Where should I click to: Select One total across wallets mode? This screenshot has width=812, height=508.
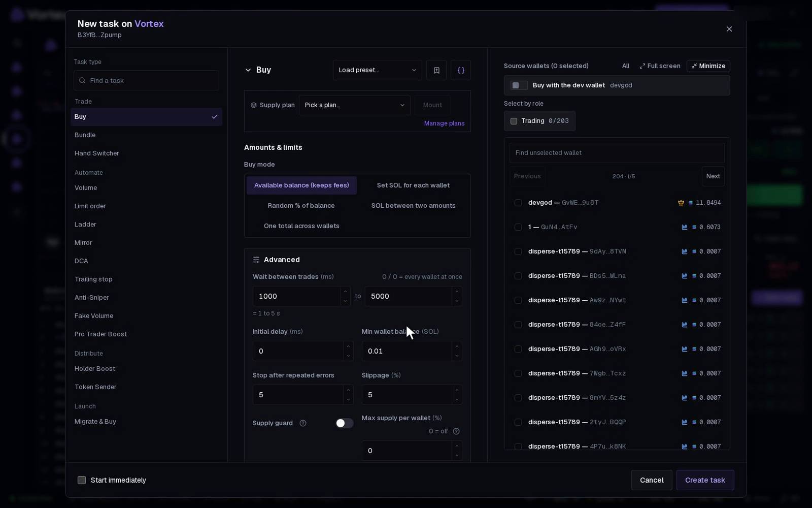pyautogui.click(x=301, y=226)
